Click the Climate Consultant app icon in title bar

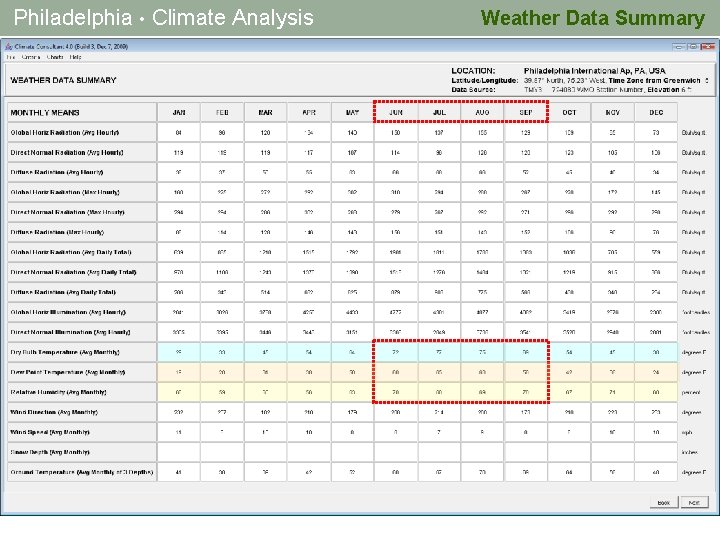tap(9, 46)
